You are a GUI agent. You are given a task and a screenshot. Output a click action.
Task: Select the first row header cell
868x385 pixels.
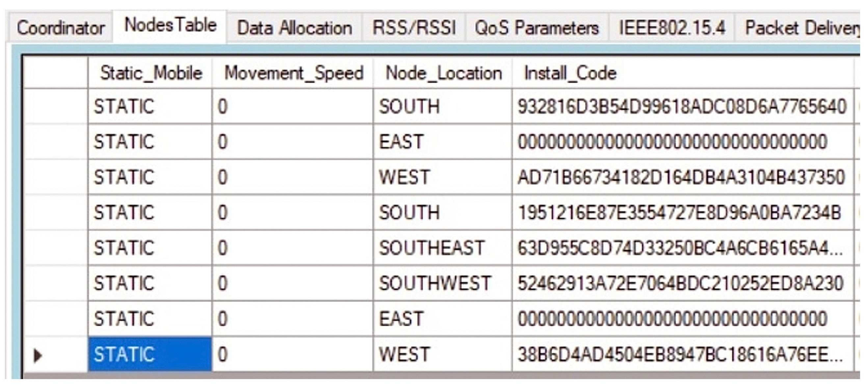pos(56,107)
